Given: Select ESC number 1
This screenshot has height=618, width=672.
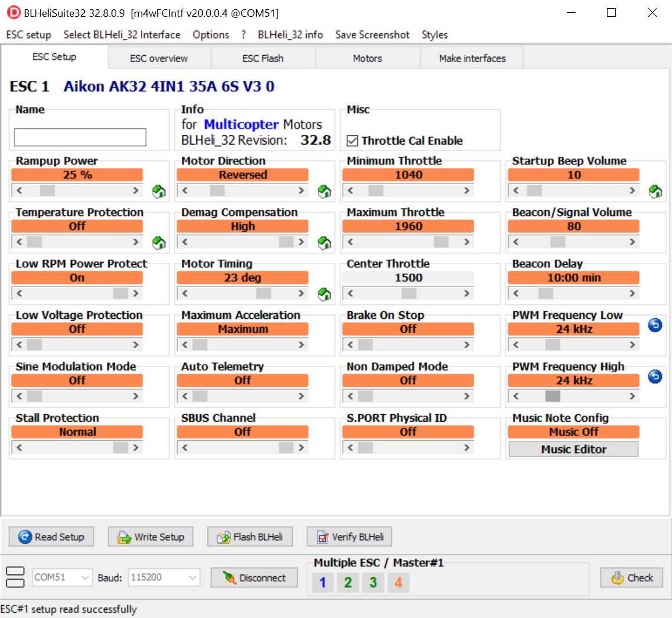Looking at the screenshot, I should click(x=323, y=582).
